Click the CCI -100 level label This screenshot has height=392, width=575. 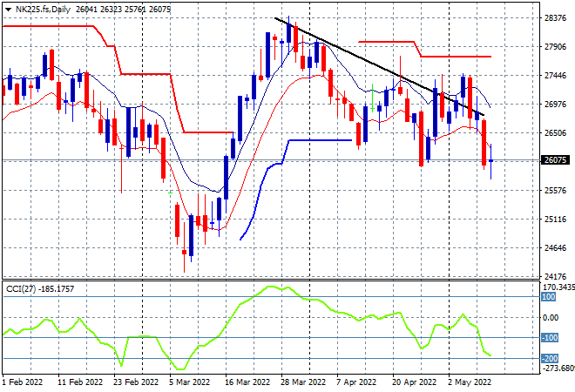tap(550, 337)
